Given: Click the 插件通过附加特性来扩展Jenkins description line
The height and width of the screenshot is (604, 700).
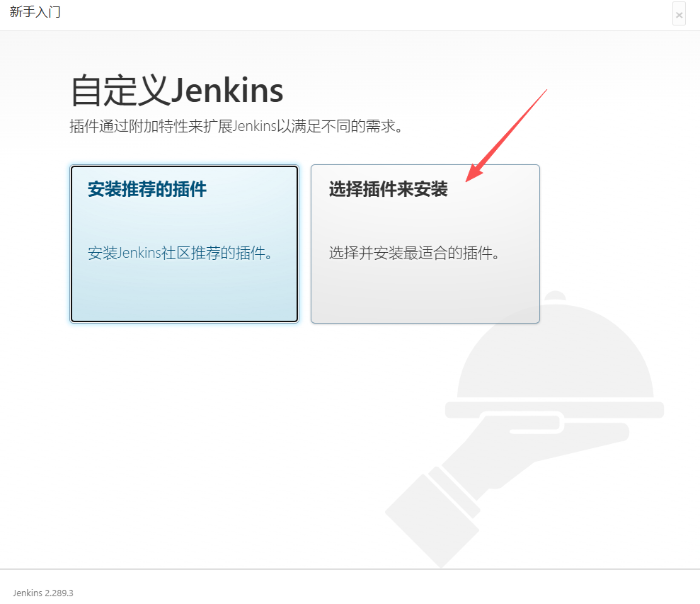Looking at the screenshot, I should [x=236, y=127].
